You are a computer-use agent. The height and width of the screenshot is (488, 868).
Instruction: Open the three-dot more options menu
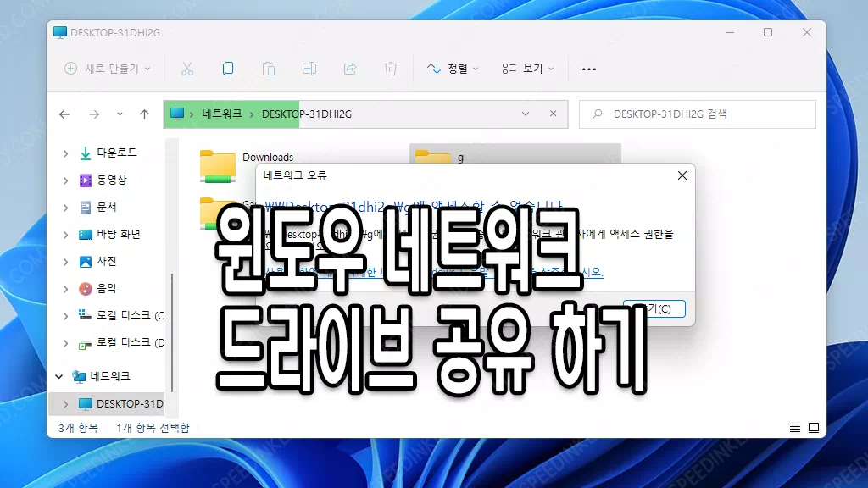tap(589, 69)
